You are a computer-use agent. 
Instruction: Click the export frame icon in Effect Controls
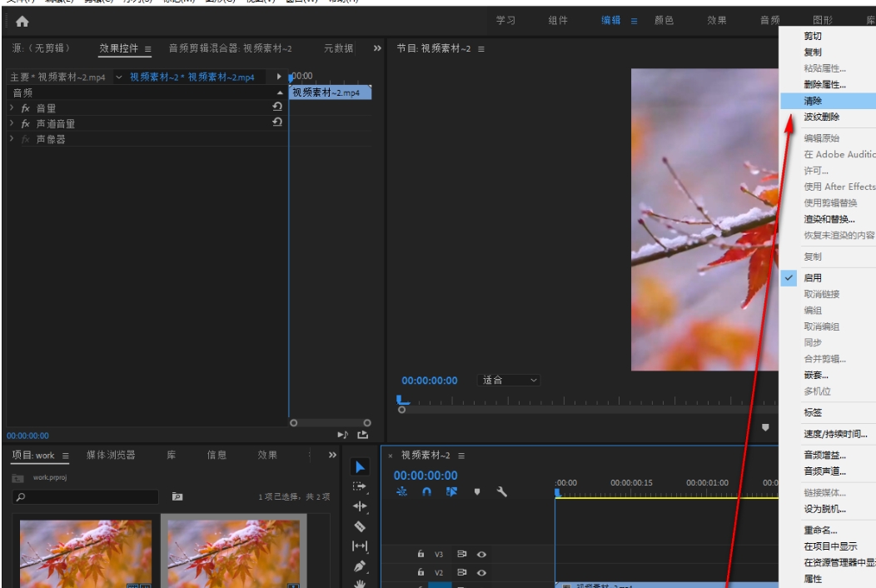pos(362,434)
